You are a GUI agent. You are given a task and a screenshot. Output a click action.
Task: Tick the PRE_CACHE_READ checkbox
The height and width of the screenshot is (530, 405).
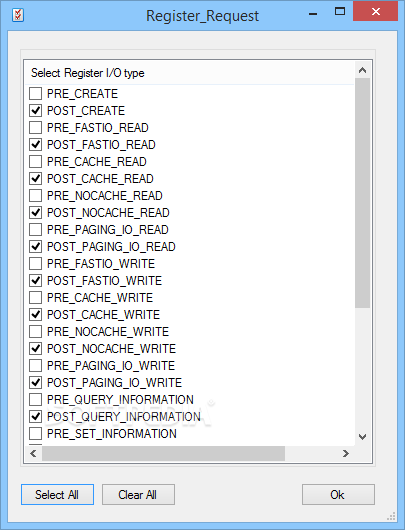tap(35, 162)
